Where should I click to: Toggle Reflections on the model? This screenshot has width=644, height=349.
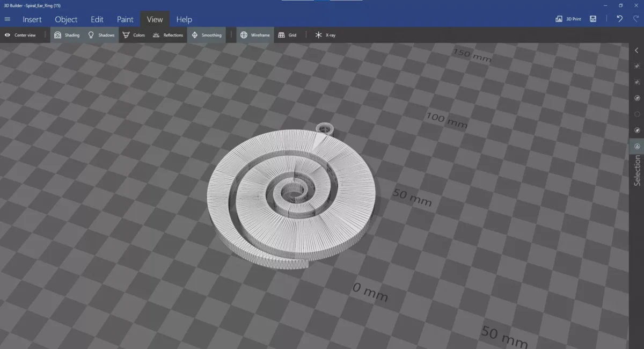[167, 35]
